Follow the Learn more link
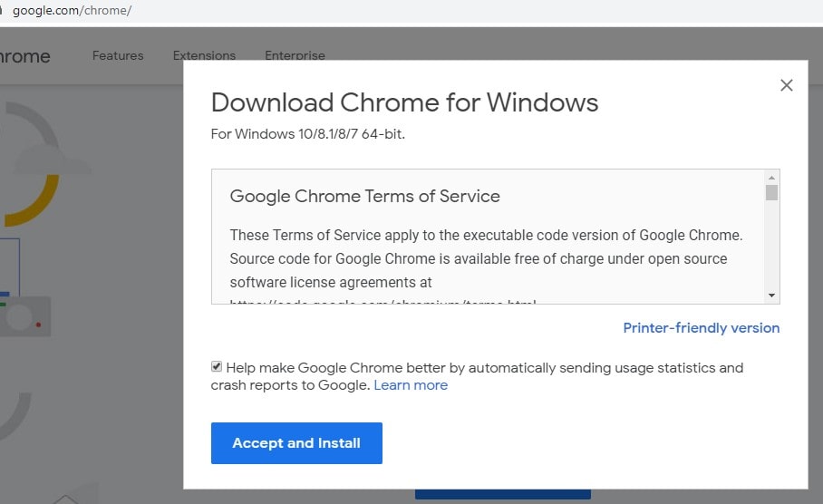 click(411, 385)
